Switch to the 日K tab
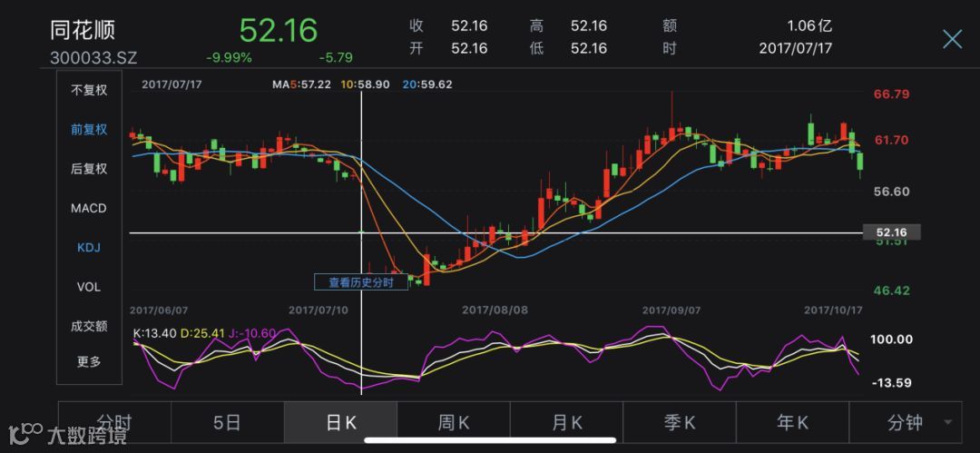The height and width of the screenshot is (453, 980). [340, 423]
